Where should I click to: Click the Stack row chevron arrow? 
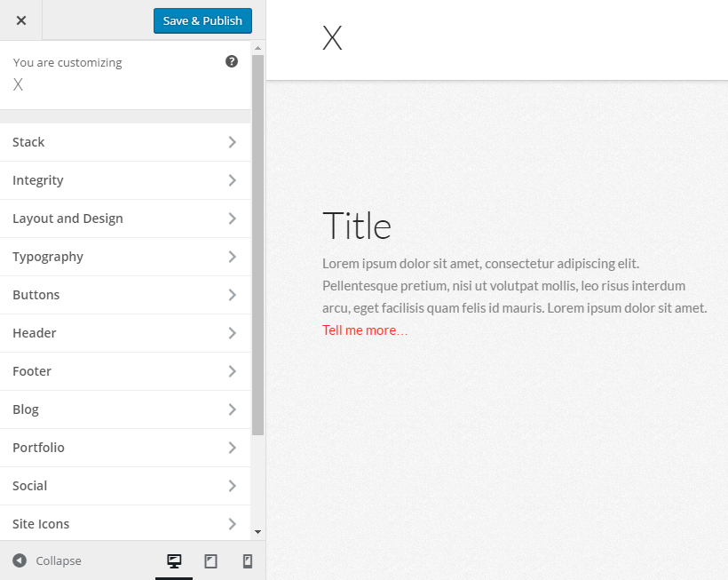[233, 142]
